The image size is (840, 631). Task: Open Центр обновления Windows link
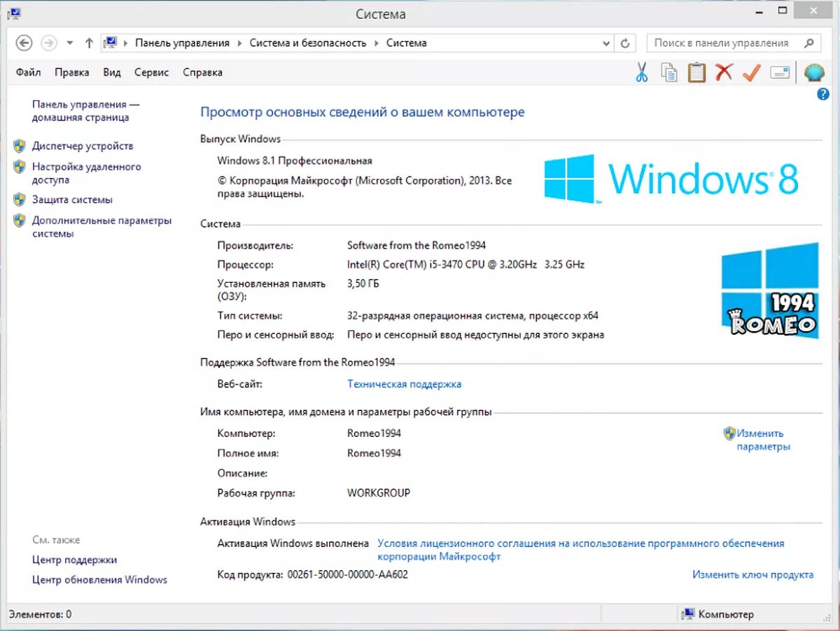[x=100, y=579]
